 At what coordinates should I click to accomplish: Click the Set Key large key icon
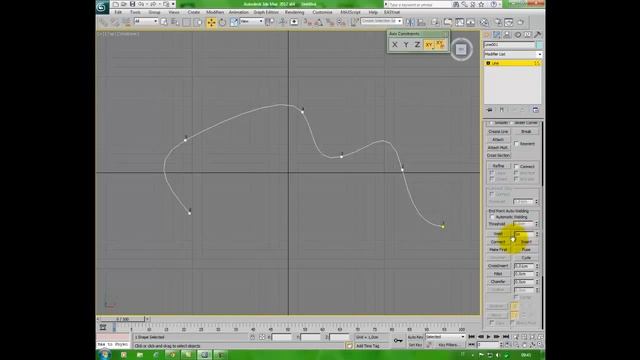coord(398,340)
